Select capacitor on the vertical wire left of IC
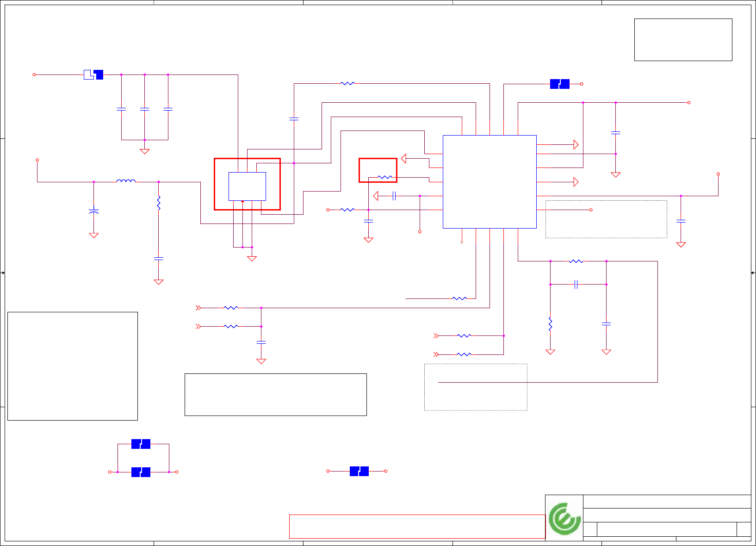 point(294,119)
